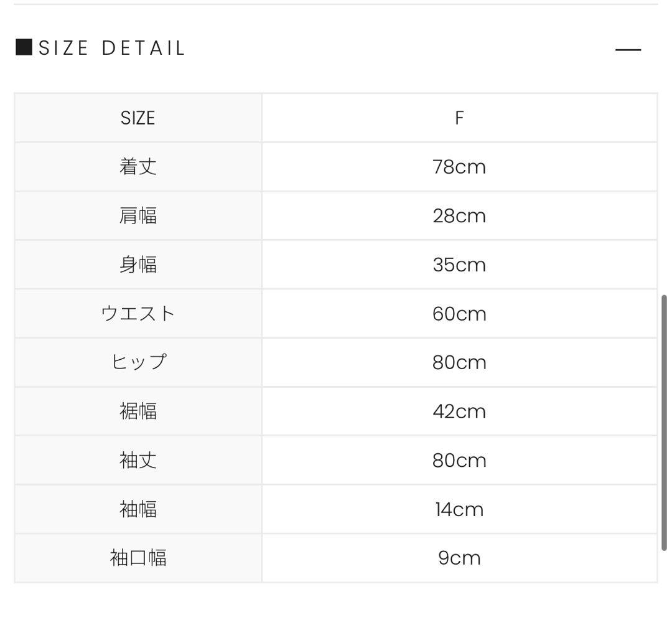Select the F size column header
The width and height of the screenshot is (672, 625).
click(x=460, y=118)
